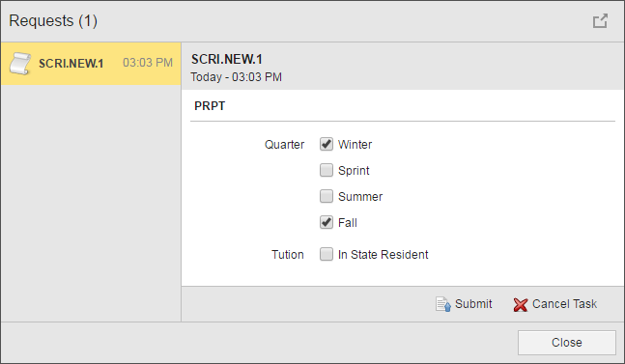Click the Summer option label
625x364 pixels.
360,196
